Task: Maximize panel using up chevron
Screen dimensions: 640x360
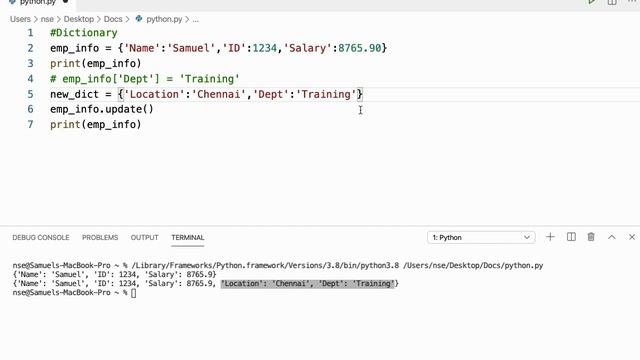Action: pyautogui.click(x=611, y=237)
